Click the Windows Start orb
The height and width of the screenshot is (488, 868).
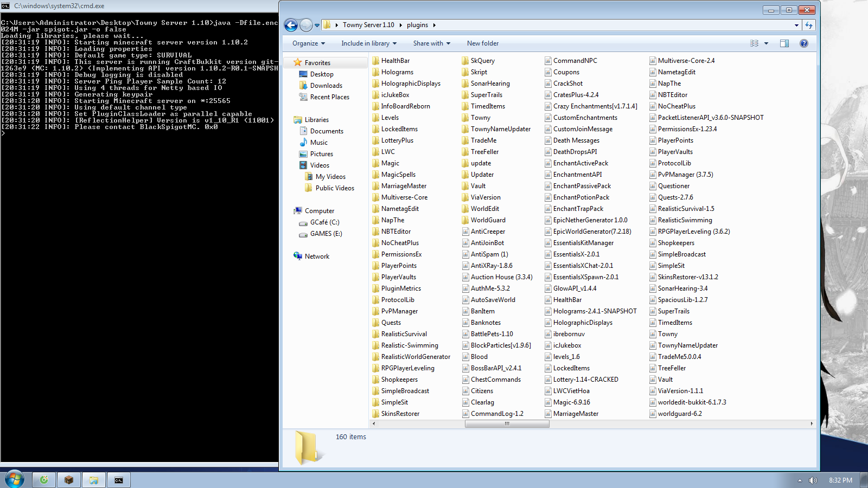click(x=15, y=479)
